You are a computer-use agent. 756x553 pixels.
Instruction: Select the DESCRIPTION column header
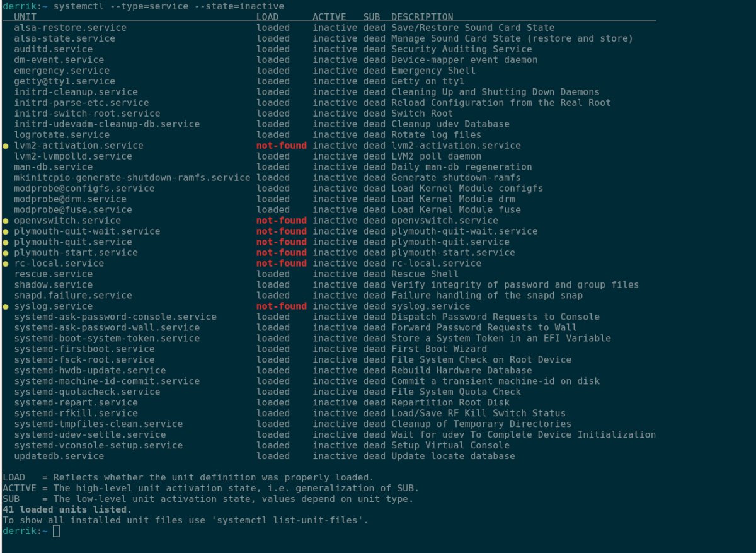click(422, 17)
